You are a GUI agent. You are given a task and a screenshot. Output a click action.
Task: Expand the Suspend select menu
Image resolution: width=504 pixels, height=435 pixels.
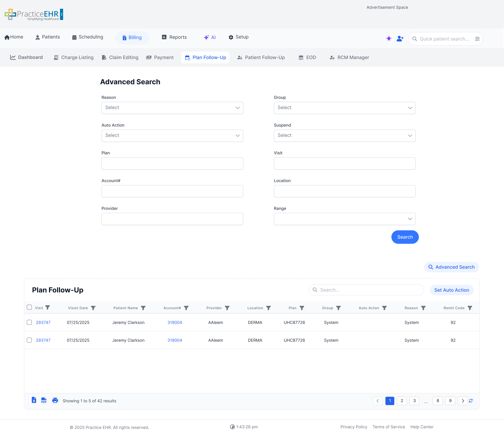point(344,135)
